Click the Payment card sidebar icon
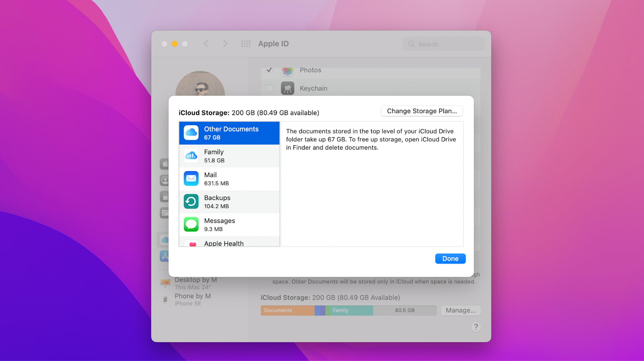 (164, 212)
